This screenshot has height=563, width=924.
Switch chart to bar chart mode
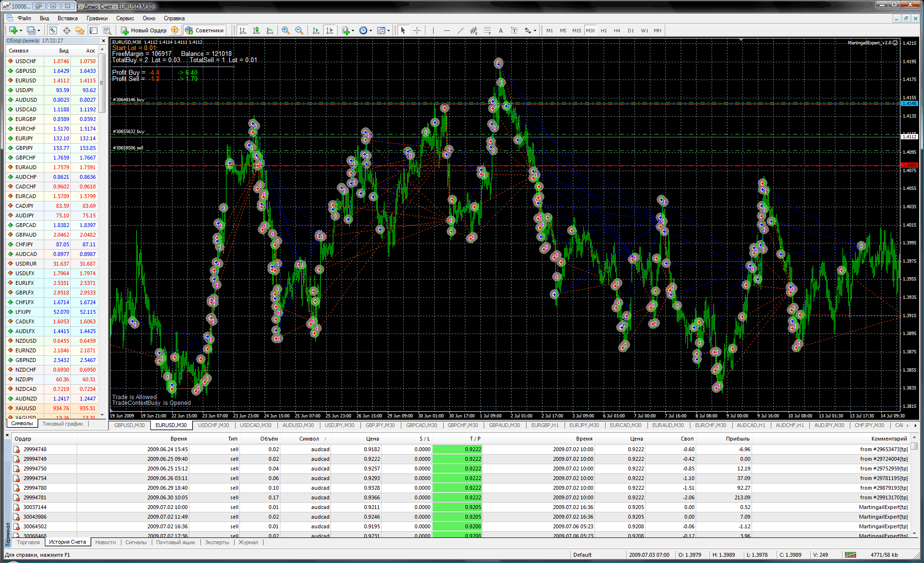pos(243,30)
